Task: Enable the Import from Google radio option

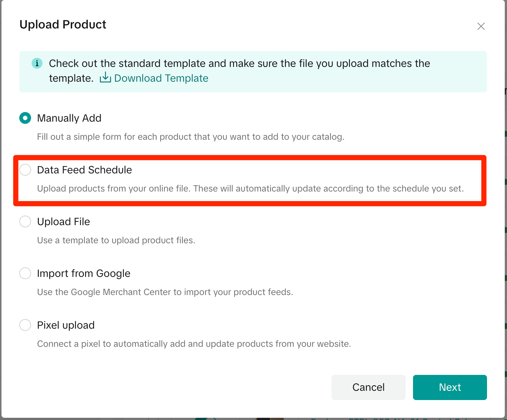Action: [25, 274]
